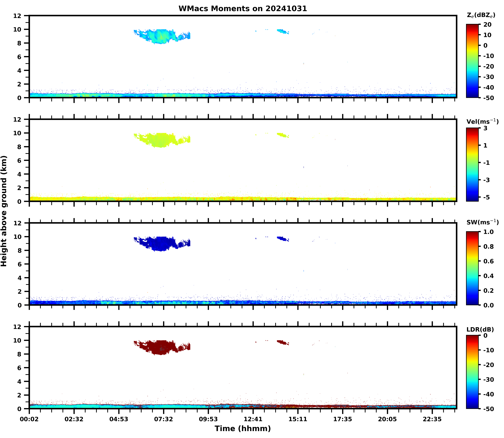Click the Vel(ms-1) colorbar label
This screenshot has height=438, width=504.
(x=482, y=121)
